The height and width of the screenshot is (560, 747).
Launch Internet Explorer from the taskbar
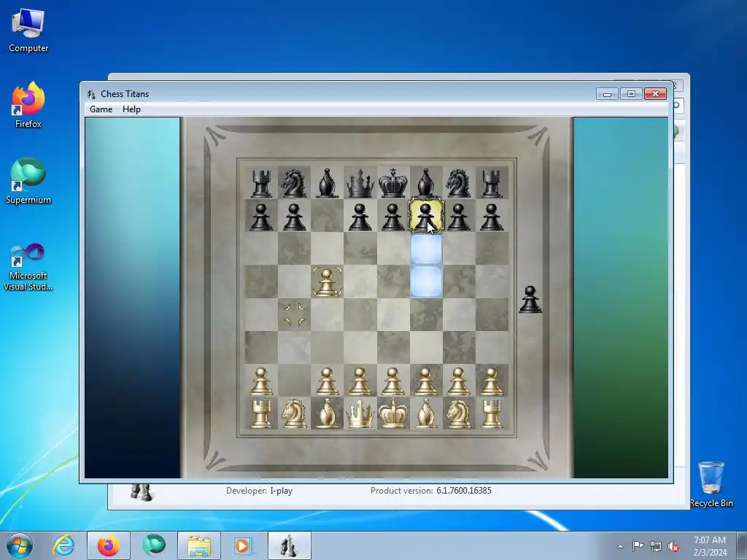coord(64,545)
